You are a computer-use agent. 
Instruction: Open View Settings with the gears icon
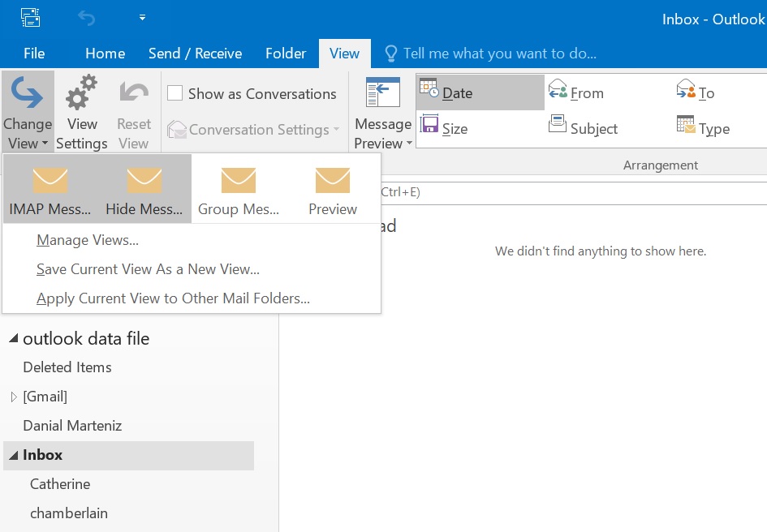tap(82, 112)
